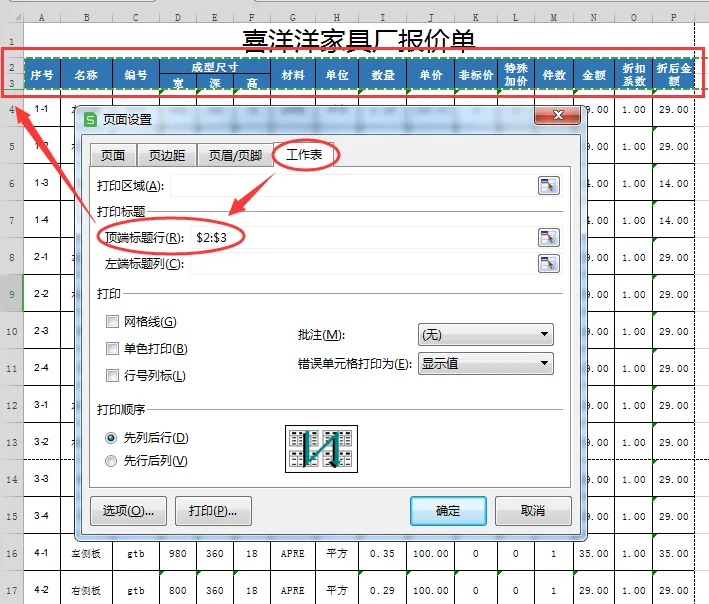The width and height of the screenshot is (709, 604).
Task: Select row 9 header
Action: coord(12,294)
